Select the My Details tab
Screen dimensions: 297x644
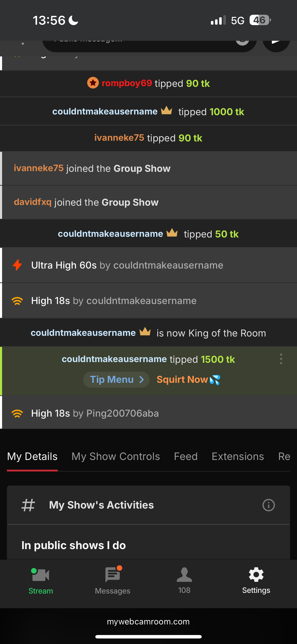pos(32,457)
